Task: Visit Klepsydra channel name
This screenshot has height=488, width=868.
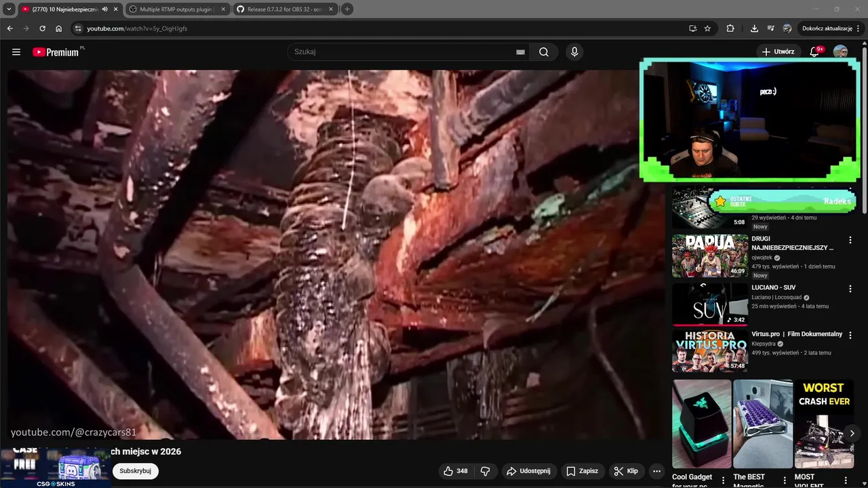Action: pyautogui.click(x=764, y=344)
